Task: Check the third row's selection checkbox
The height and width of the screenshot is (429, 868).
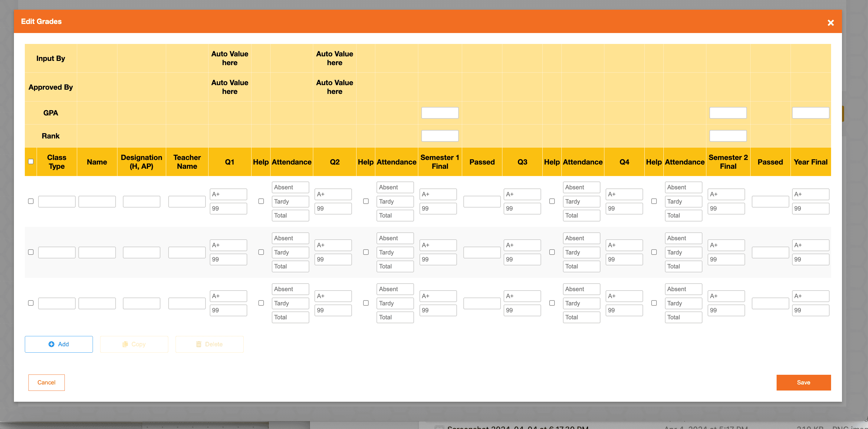Action: pyautogui.click(x=31, y=303)
